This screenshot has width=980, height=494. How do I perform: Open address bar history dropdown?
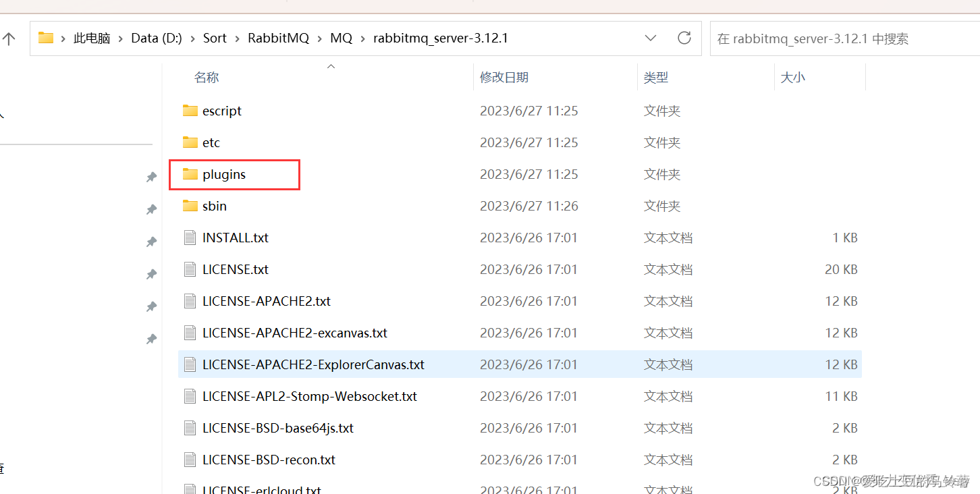pyautogui.click(x=651, y=38)
